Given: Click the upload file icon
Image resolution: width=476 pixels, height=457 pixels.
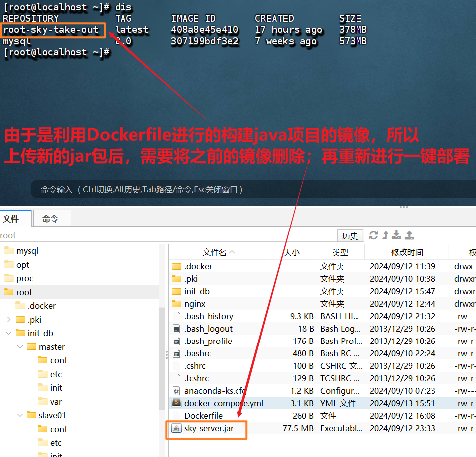Looking at the screenshot, I should pos(409,235).
